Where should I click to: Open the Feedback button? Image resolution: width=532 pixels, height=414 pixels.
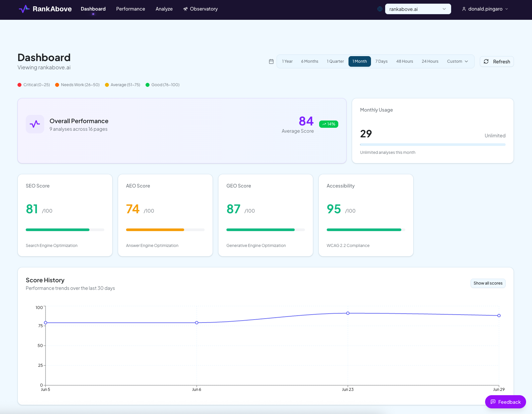(x=506, y=402)
